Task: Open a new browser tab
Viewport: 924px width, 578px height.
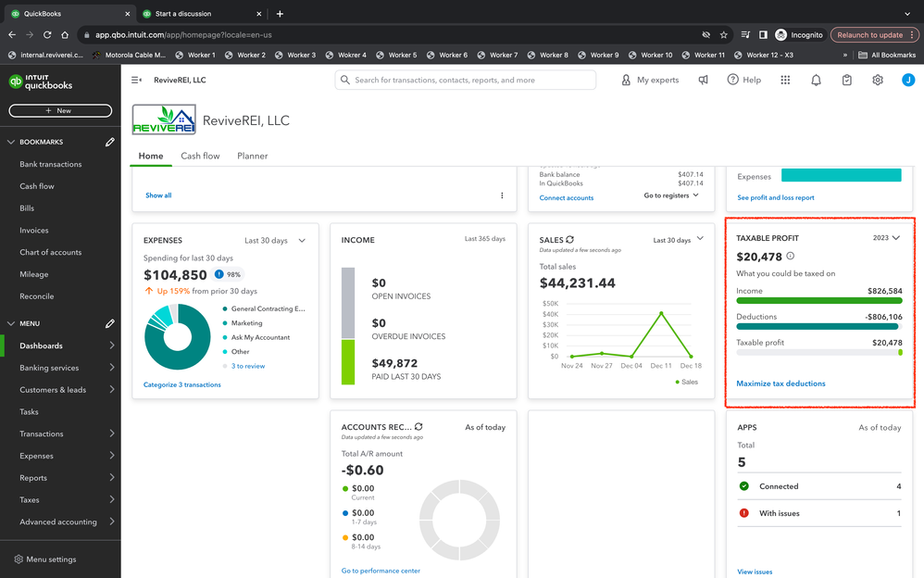Action: [280, 14]
